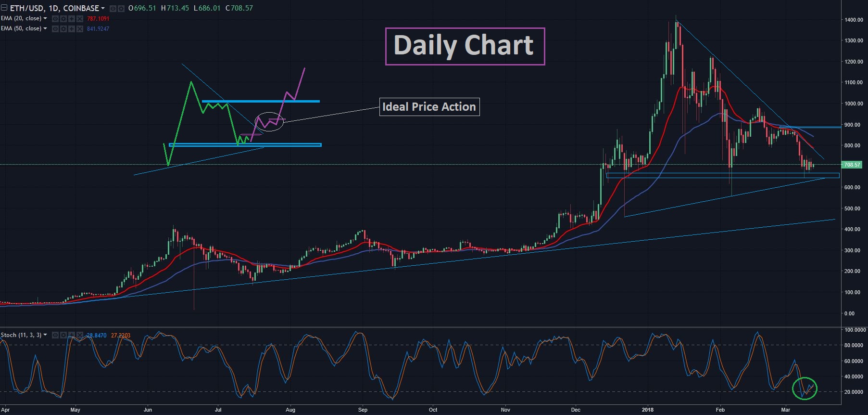Select the Daily Chart text annotation
Viewport: 868px width, 415px height.
coord(465,46)
